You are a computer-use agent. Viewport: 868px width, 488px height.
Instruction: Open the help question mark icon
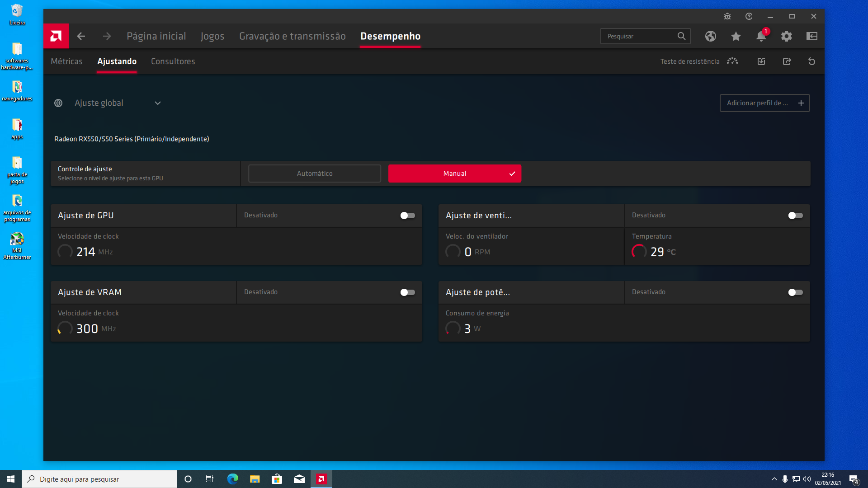[x=749, y=16]
